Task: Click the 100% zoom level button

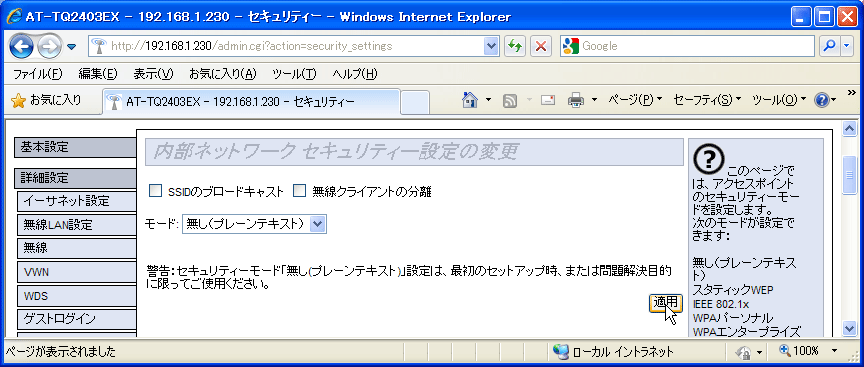Action: (799, 351)
